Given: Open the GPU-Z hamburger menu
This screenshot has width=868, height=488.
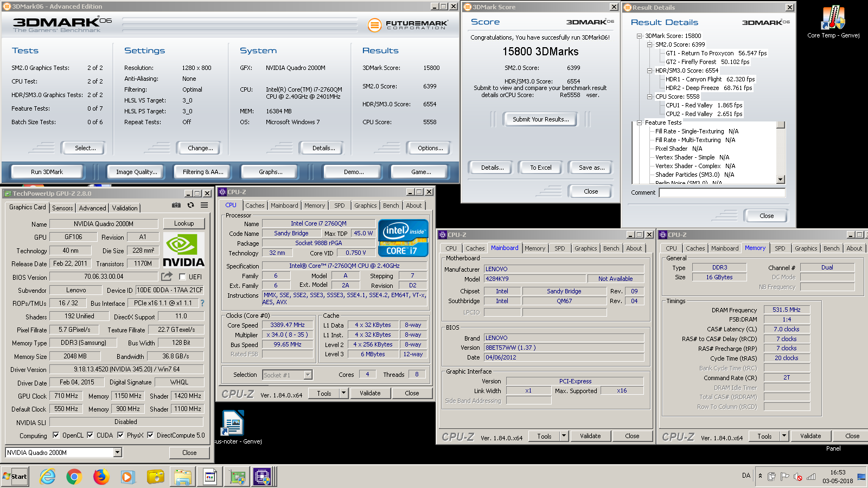Looking at the screenshot, I should point(204,206).
